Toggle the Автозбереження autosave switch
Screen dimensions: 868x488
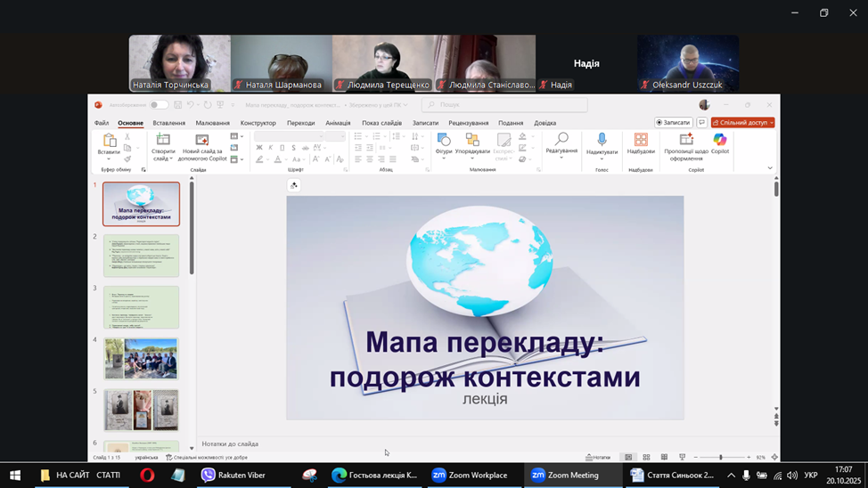[x=158, y=105]
